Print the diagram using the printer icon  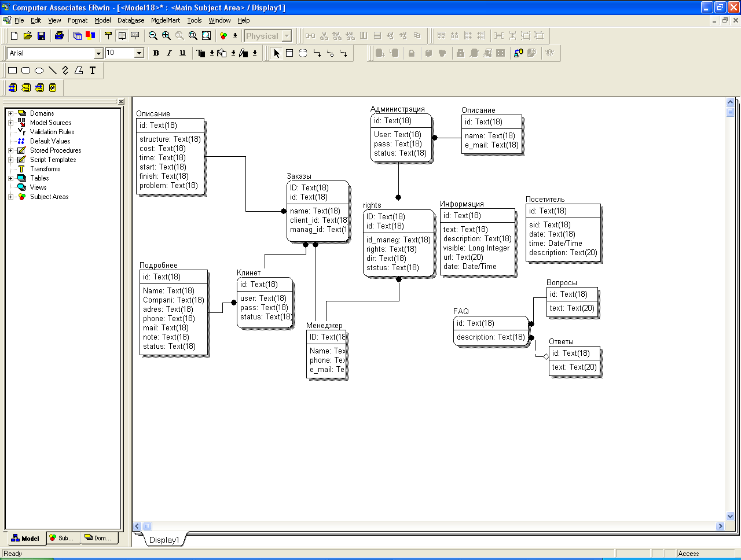pos(59,36)
